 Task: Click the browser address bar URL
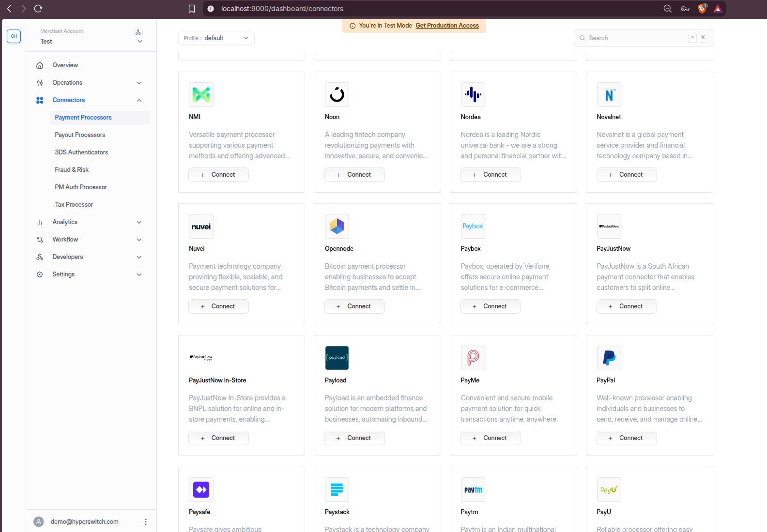coord(282,9)
